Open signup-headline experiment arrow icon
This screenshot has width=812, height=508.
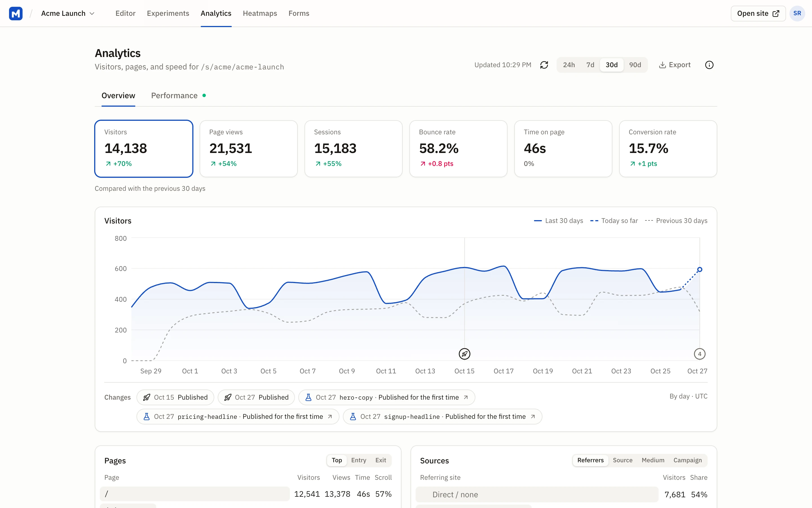coord(533,417)
